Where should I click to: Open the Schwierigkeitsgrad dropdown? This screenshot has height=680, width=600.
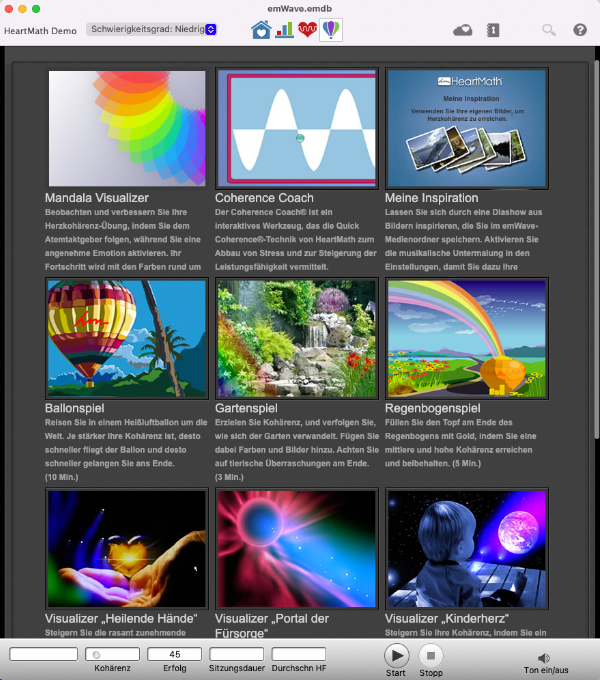click(151, 29)
